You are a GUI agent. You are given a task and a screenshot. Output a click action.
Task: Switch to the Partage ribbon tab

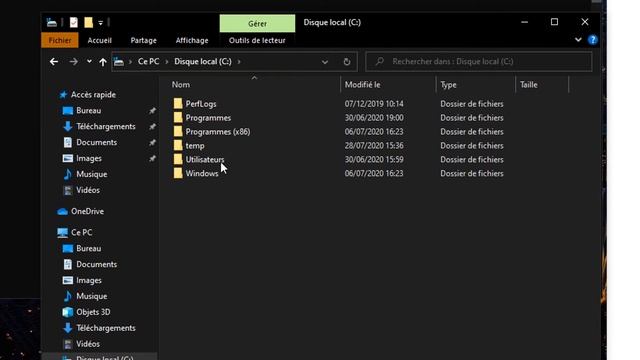point(143,40)
